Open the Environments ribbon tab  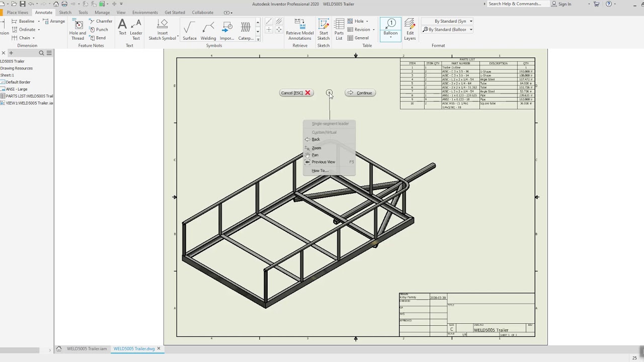[145, 12]
